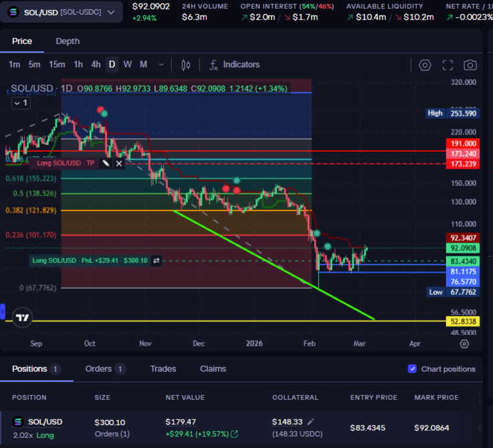Set chart interval to 1h
The width and height of the screenshot is (493, 448).
point(78,65)
